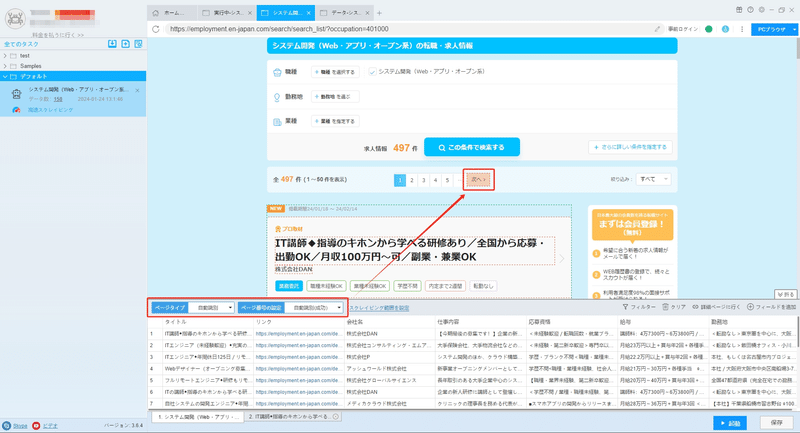Viewport: 800px width, 433px height.
Task: Open Skype icon in status bar
Action: pyautogui.click(x=6, y=425)
